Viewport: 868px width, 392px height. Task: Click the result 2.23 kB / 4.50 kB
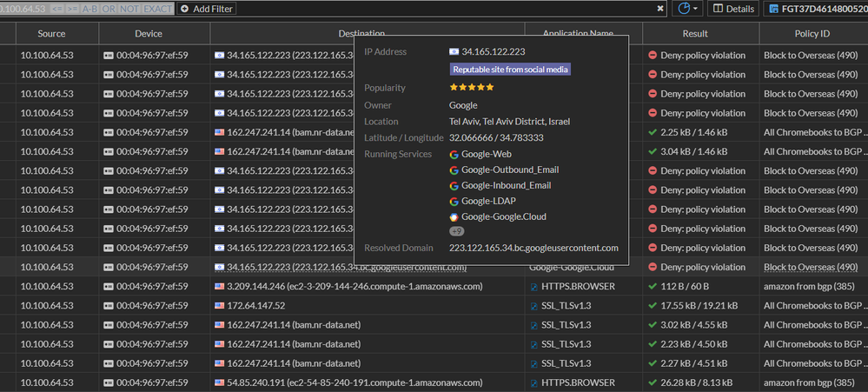click(694, 344)
